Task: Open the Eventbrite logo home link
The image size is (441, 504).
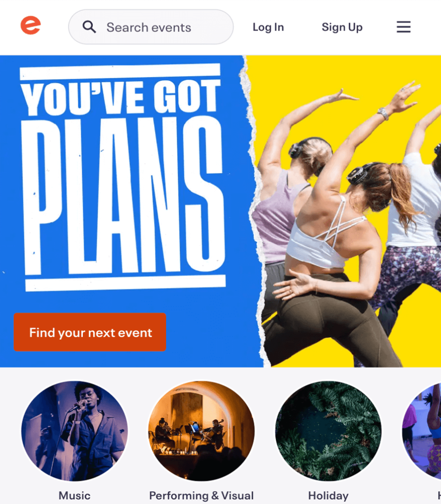Action: [x=31, y=25]
